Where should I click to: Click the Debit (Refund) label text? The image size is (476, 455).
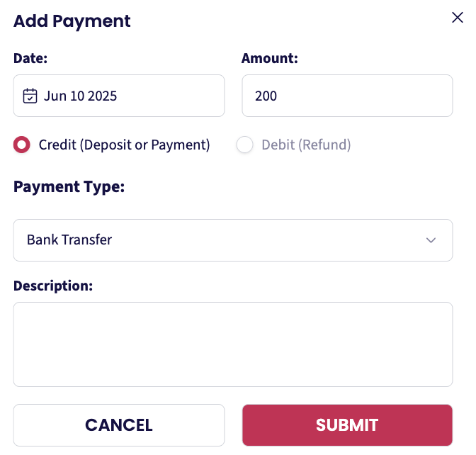[x=306, y=145]
